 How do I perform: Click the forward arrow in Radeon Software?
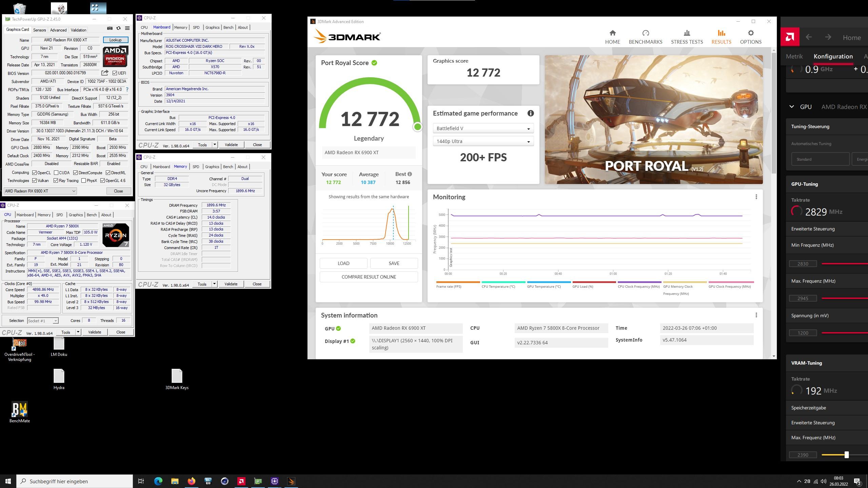[828, 37]
